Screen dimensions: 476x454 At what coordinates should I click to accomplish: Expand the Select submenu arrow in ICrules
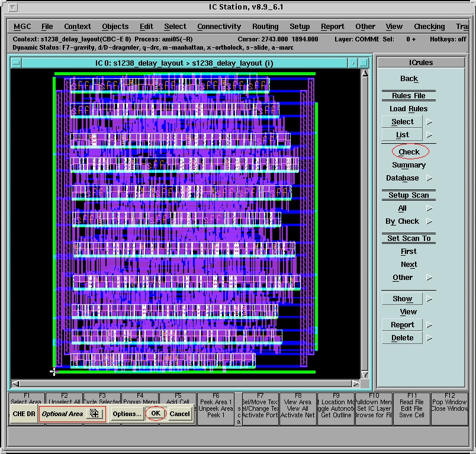pos(430,122)
